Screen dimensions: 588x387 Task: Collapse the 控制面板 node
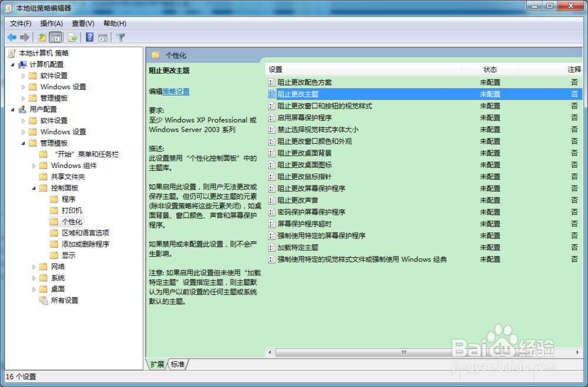click(34, 188)
